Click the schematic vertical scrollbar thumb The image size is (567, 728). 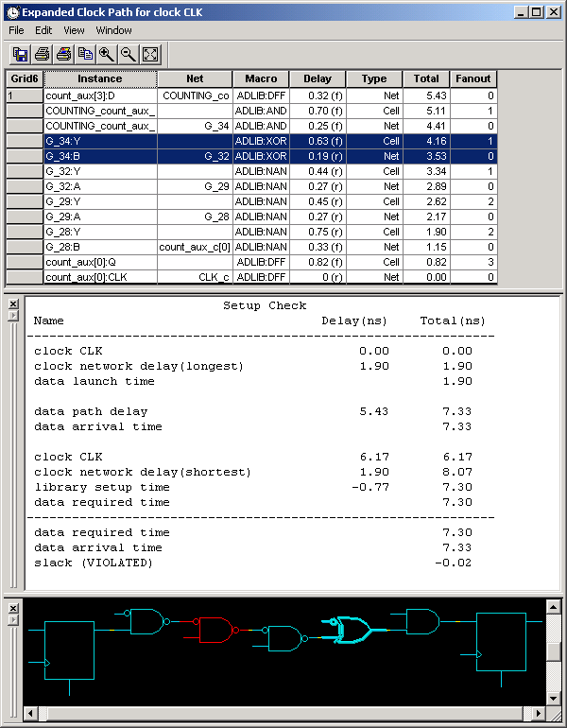(x=553, y=651)
